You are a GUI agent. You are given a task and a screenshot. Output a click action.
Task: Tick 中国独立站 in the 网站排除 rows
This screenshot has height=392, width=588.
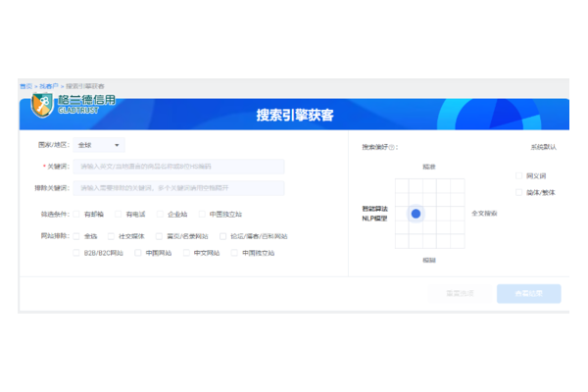(x=234, y=253)
